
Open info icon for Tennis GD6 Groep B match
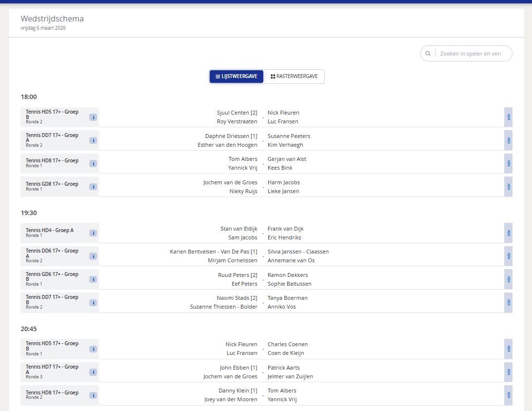pos(93,279)
